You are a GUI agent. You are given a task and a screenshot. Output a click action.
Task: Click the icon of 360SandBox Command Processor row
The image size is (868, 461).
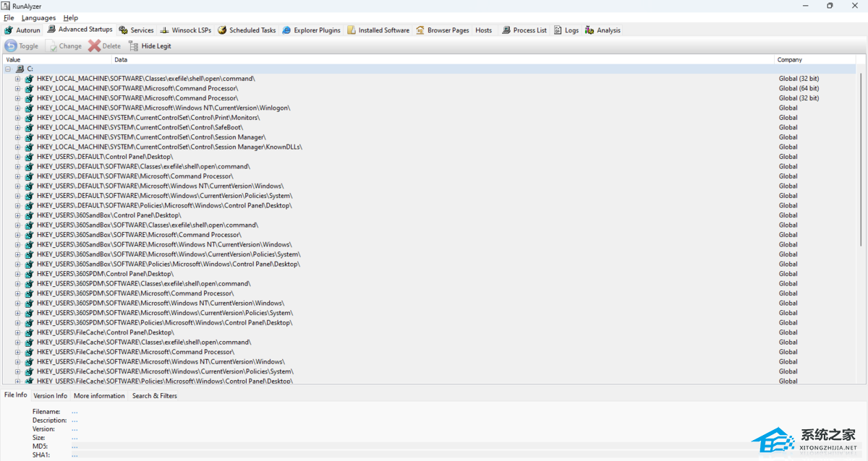[x=29, y=235]
